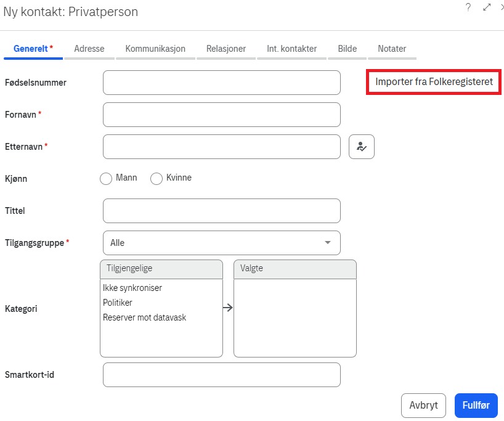Go to the Relasjoner tab
This screenshot has height=421, width=504.
coord(226,49)
